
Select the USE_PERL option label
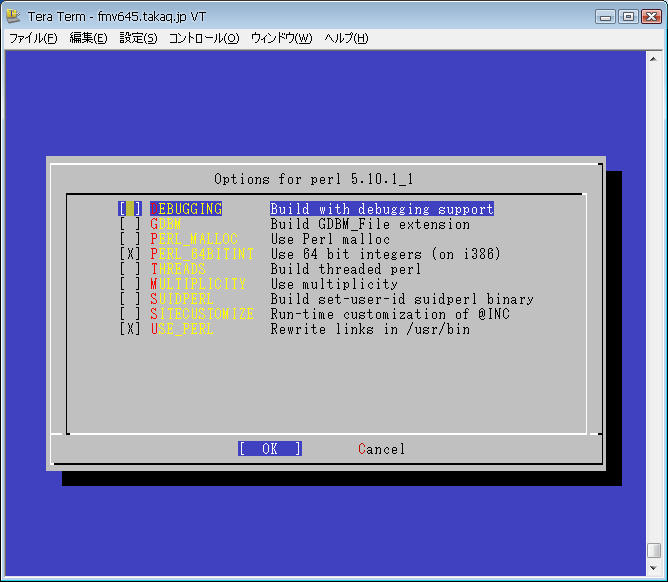tap(182, 329)
